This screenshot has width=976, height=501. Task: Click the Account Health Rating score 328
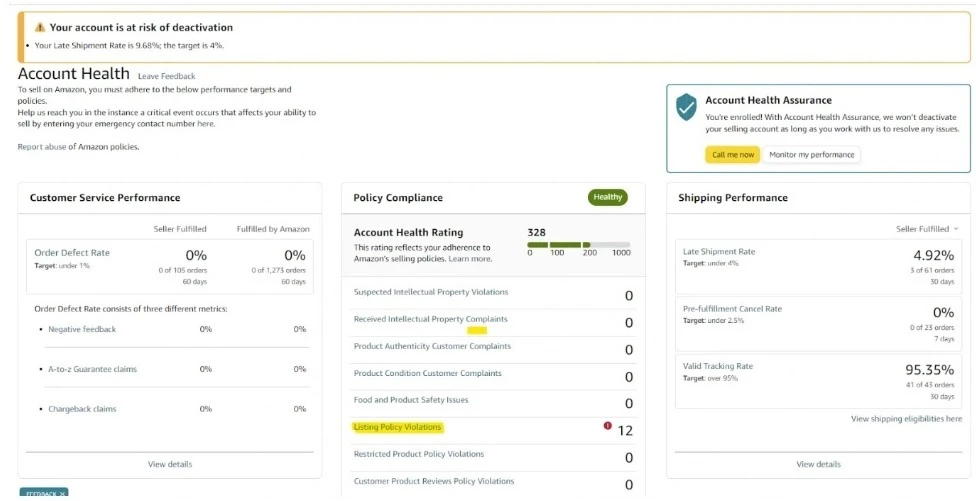[x=537, y=233]
